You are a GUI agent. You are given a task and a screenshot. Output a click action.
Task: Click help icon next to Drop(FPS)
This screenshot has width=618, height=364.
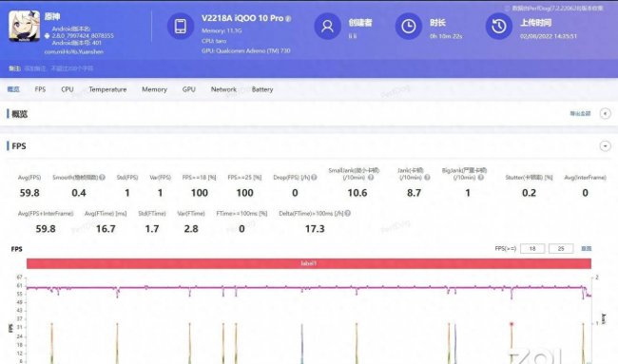coord(314,178)
